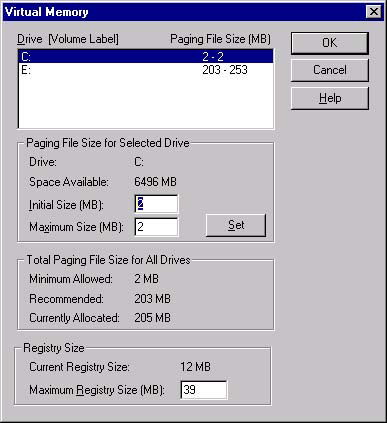Confirm settings with the OK button
Viewport: 387px width, 423px height.
[330, 43]
